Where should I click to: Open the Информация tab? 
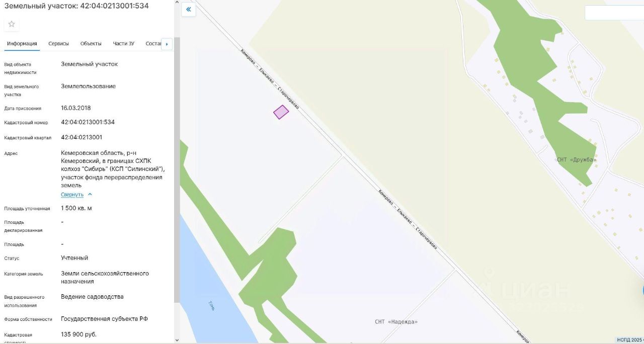22,44
